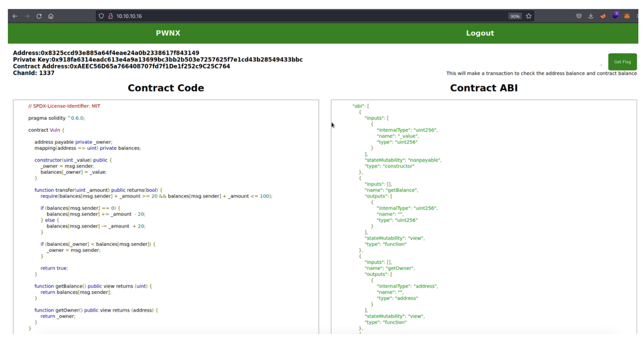Click the '"abi": [' line
The height and width of the screenshot is (342, 644).
coord(361,106)
